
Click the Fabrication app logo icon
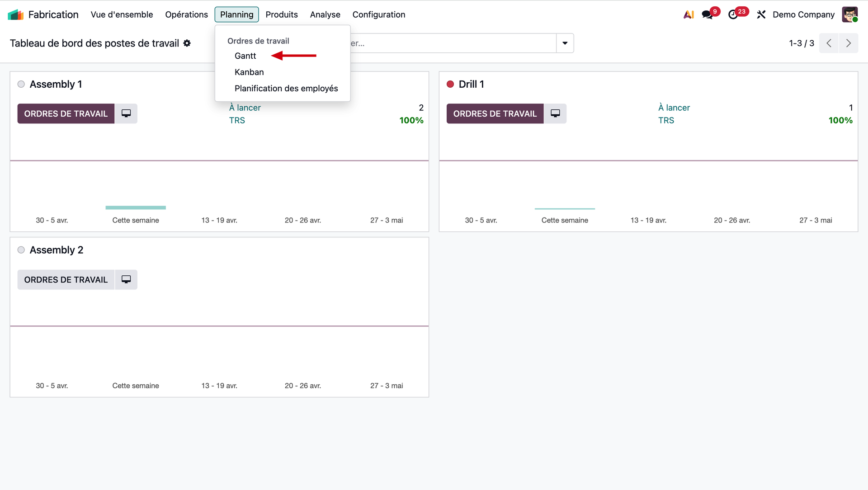15,14
